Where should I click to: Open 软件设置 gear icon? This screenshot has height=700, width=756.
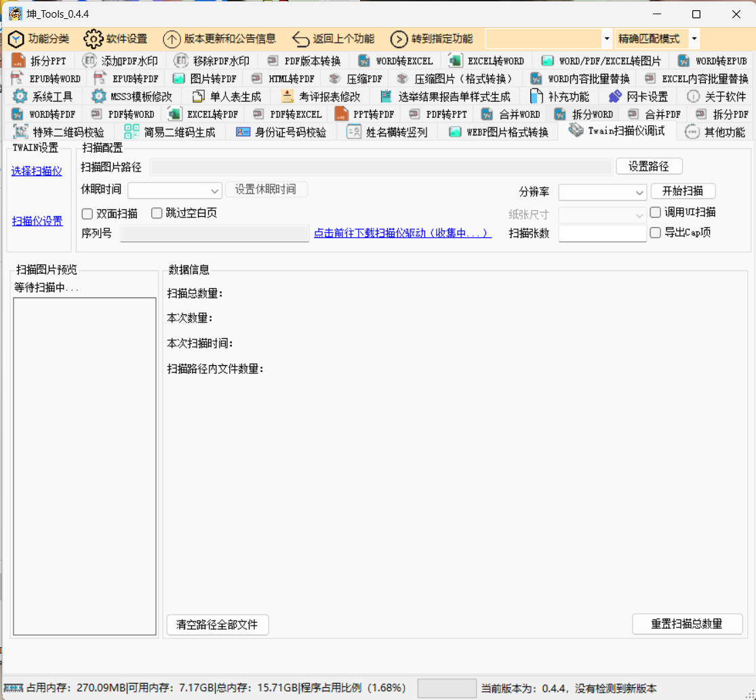tap(94, 39)
